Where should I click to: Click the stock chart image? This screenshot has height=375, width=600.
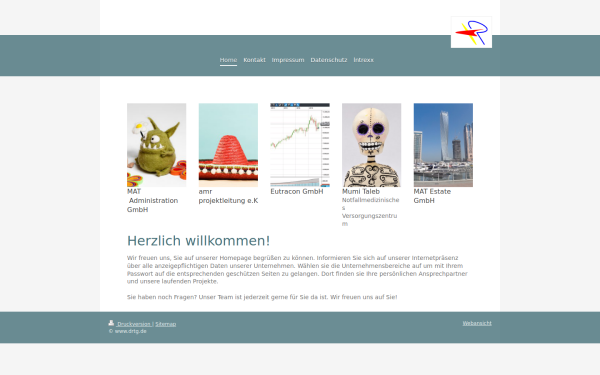tap(300, 145)
